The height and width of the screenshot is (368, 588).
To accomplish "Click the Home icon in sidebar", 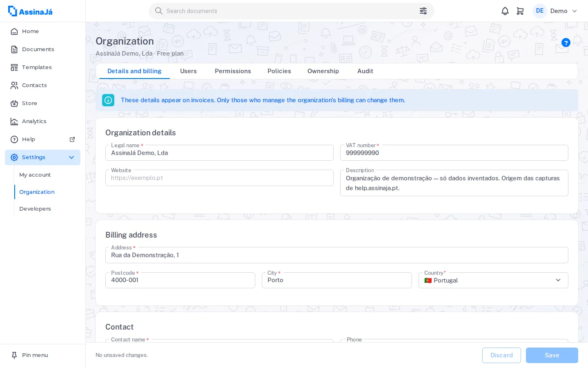I will (x=14, y=31).
